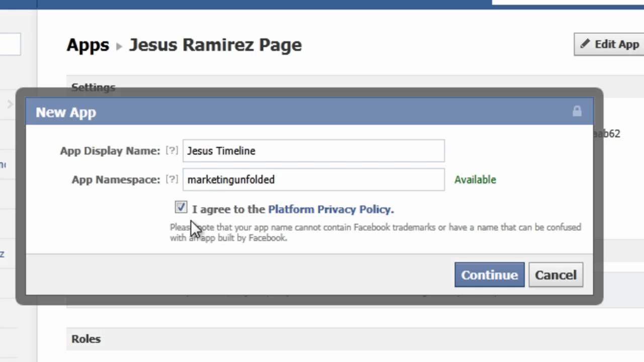Cancel the New App dialog

tap(555, 275)
